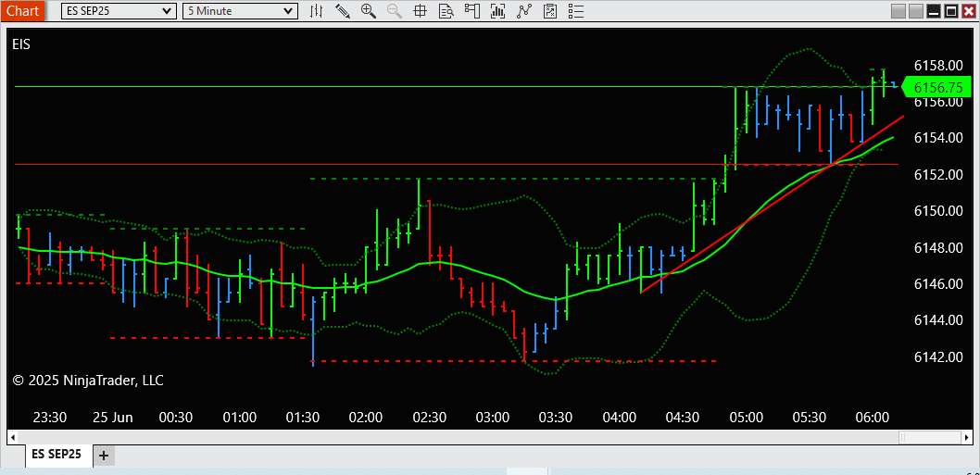The height and width of the screenshot is (475, 980).
Task: Click the 6148.00 price axis label
Action: click(x=937, y=247)
